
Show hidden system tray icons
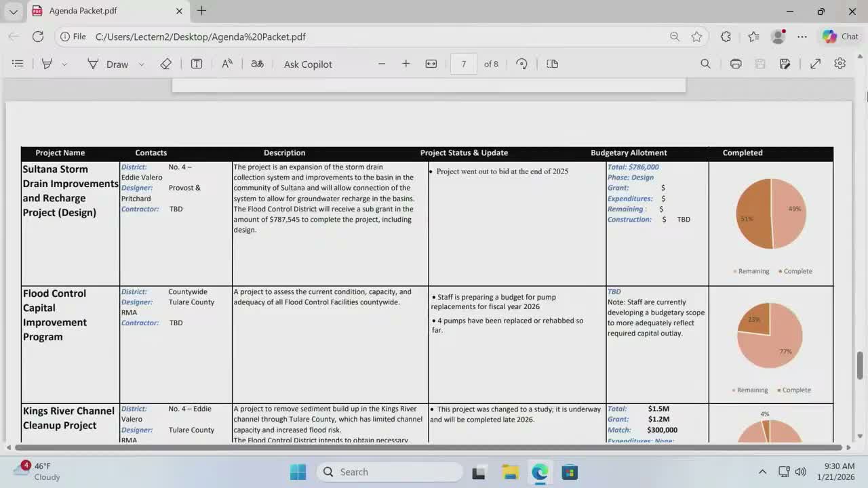click(762, 472)
